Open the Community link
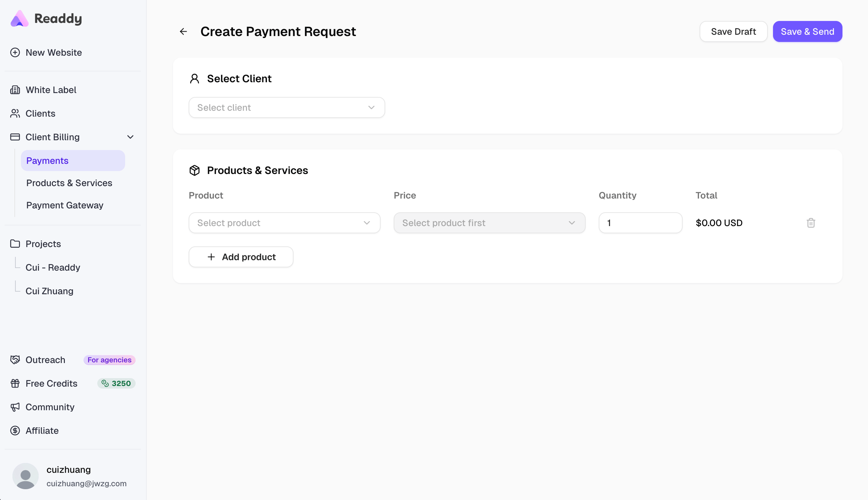 coord(50,407)
